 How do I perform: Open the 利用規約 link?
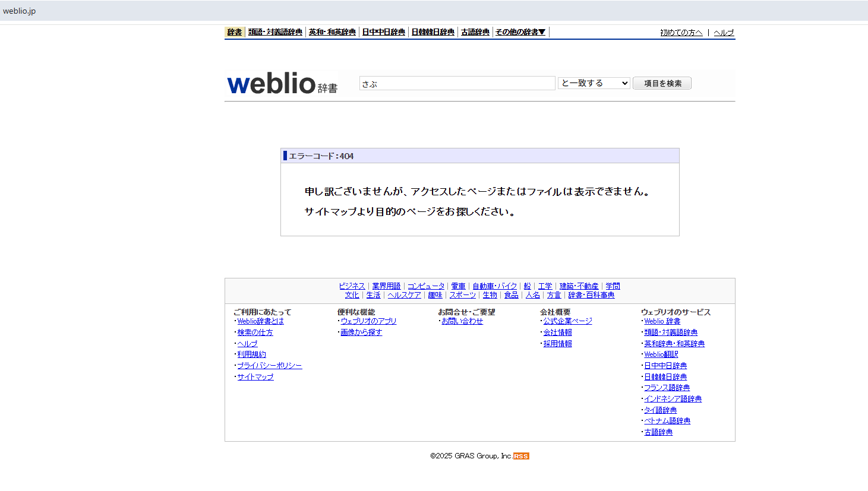[x=252, y=354]
